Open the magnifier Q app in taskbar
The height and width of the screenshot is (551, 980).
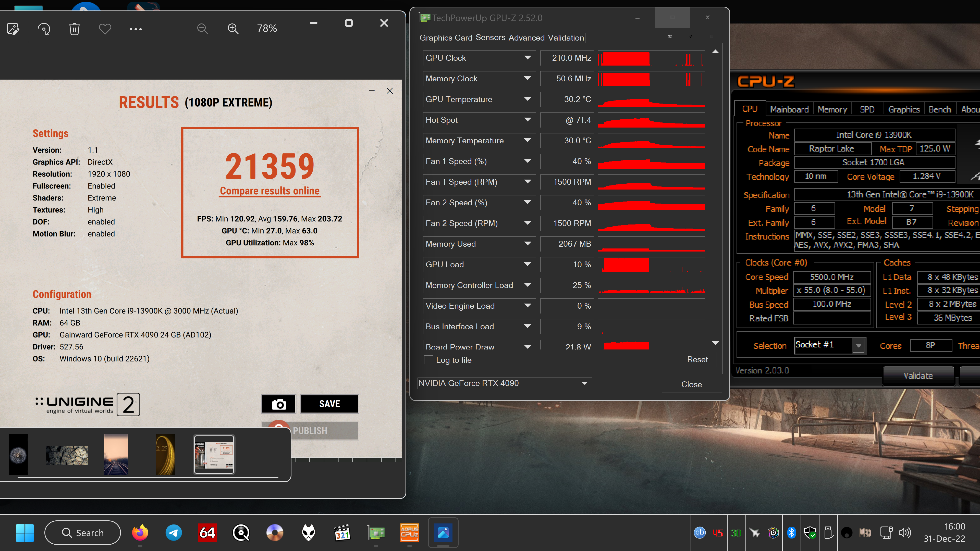pyautogui.click(x=241, y=533)
